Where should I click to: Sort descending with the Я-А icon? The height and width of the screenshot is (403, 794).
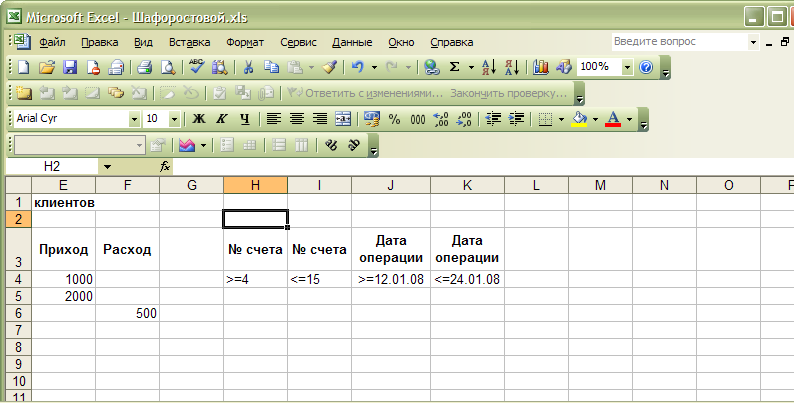click(512, 67)
